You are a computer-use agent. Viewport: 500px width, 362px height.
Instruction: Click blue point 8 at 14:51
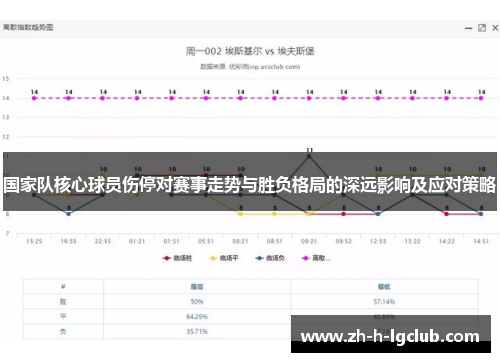[481, 214]
